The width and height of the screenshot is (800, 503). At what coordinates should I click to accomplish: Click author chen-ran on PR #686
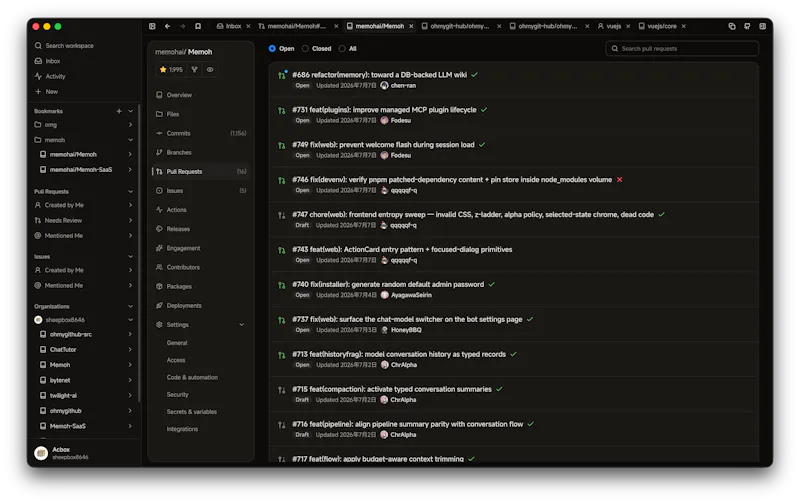click(403, 86)
